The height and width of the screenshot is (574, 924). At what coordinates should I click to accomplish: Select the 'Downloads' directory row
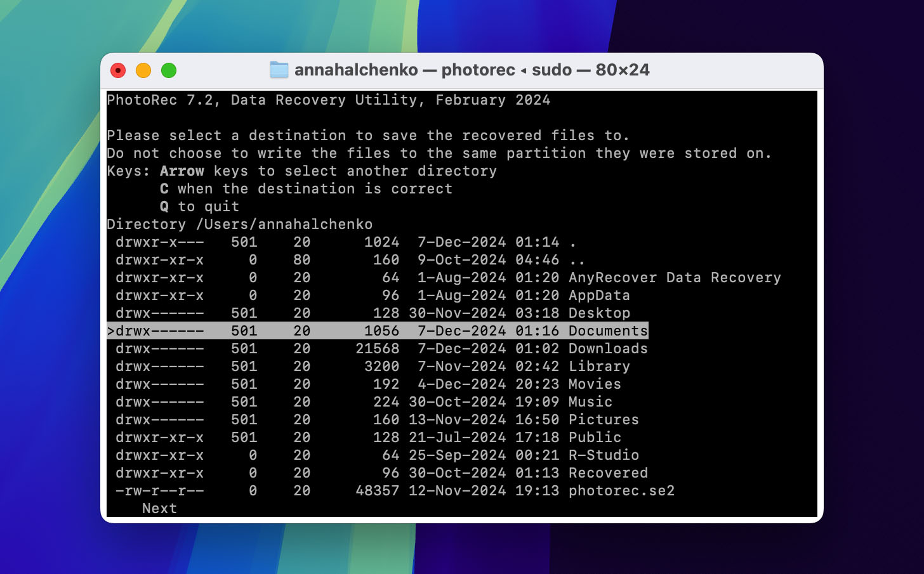tap(381, 349)
